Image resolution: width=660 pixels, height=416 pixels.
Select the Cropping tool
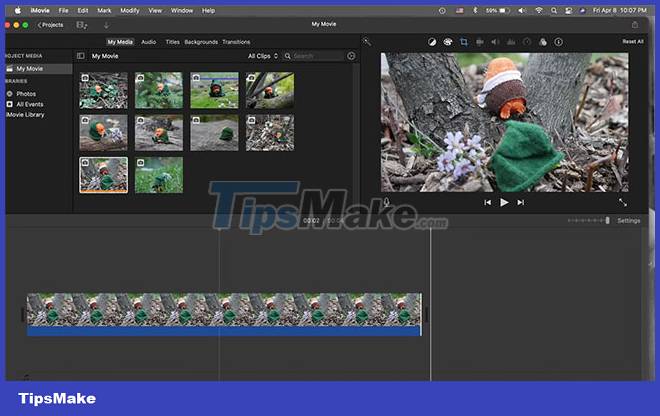click(x=463, y=42)
